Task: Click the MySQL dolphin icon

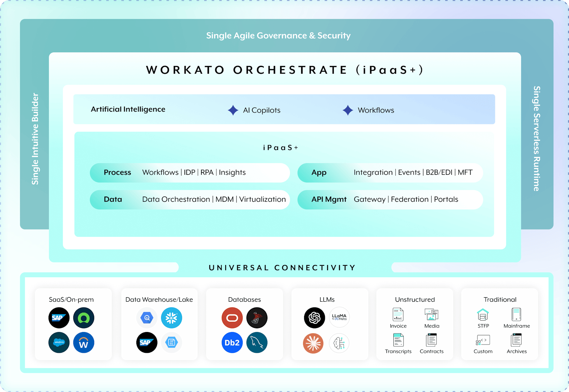Action: (257, 342)
